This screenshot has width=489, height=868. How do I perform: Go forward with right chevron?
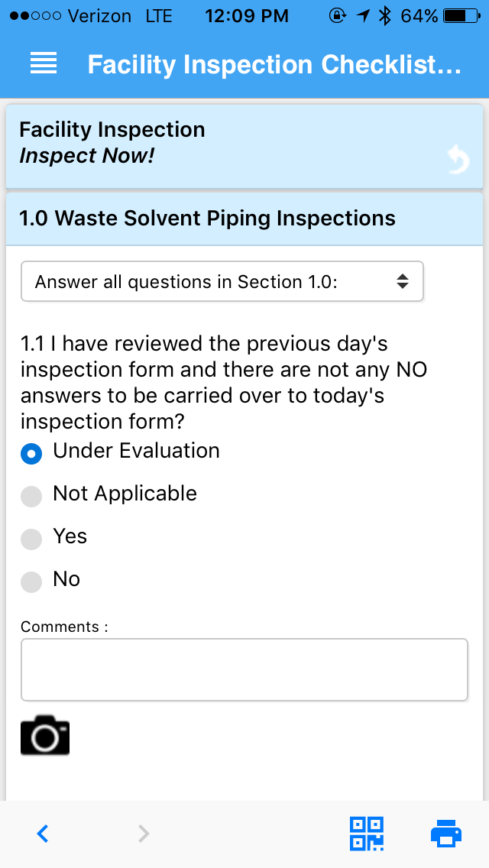pos(143,834)
